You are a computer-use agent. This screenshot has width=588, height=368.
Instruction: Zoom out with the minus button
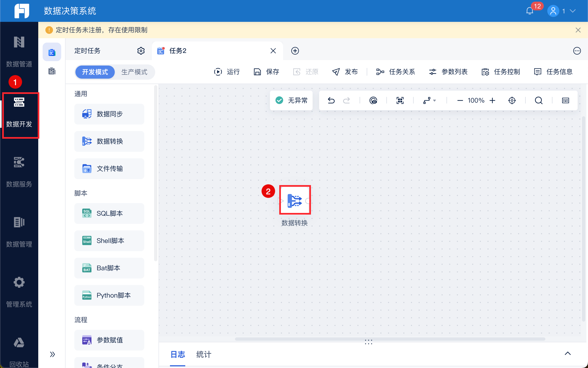[460, 100]
